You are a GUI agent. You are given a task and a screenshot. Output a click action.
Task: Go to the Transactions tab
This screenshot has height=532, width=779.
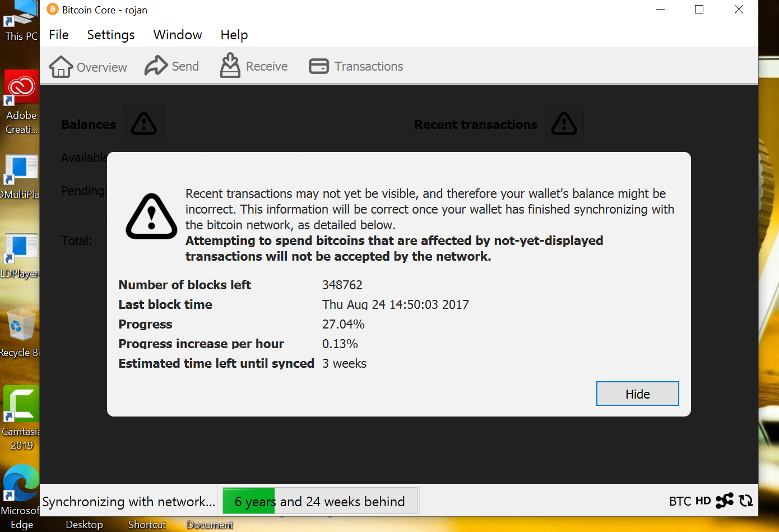(x=356, y=66)
